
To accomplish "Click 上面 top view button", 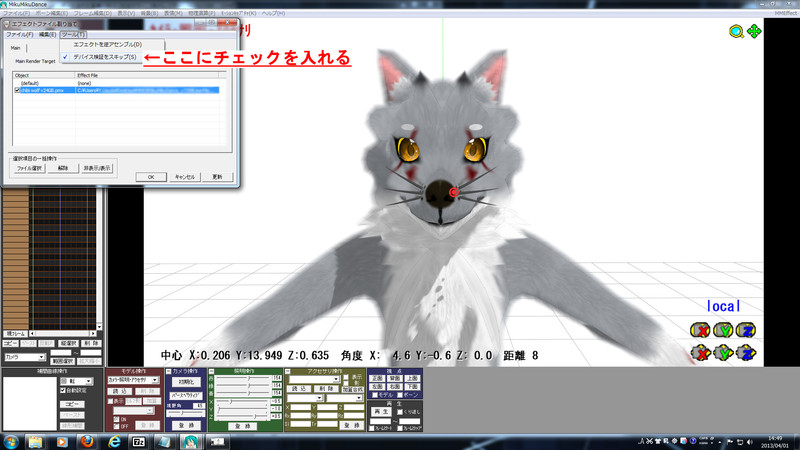I will tap(412, 379).
